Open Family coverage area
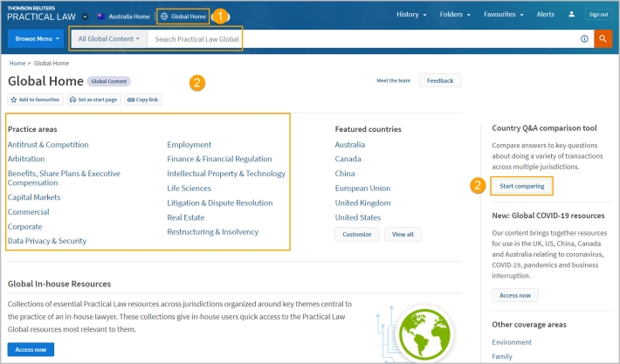 click(x=502, y=356)
